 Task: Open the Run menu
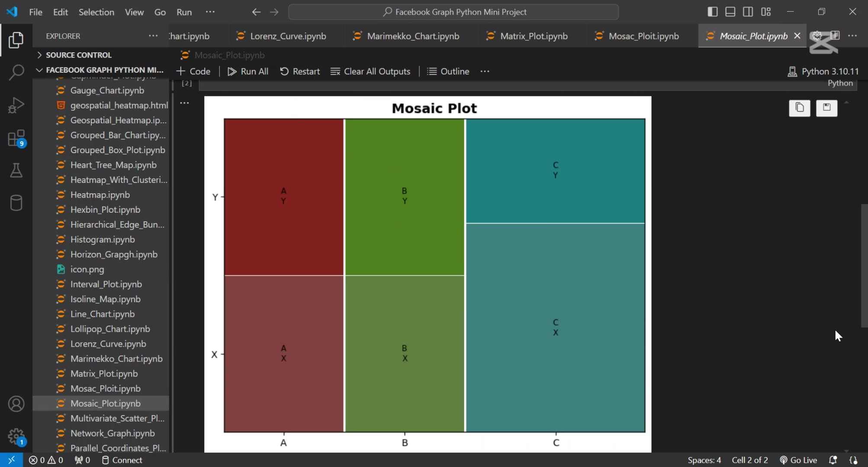184,12
